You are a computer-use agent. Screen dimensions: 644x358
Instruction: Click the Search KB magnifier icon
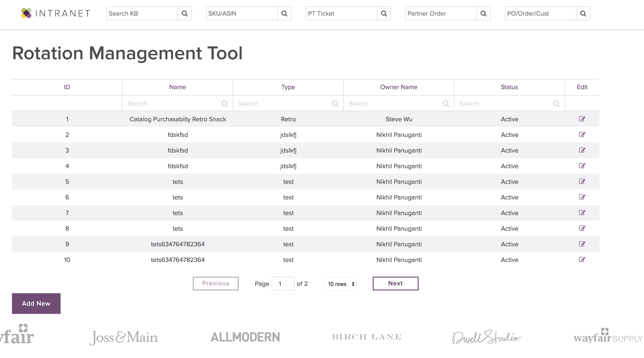(185, 14)
